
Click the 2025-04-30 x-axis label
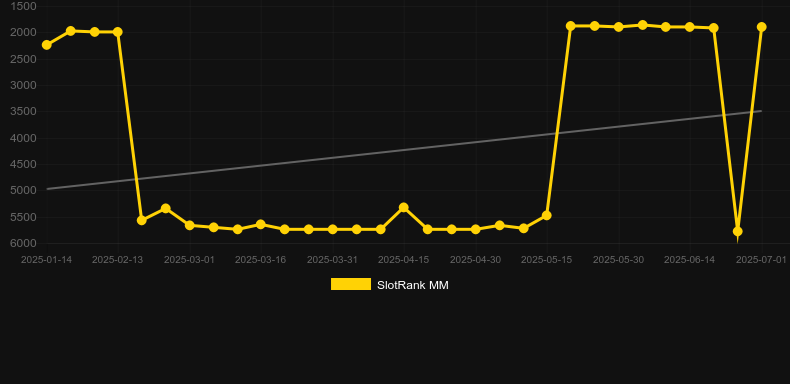point(475,260)
